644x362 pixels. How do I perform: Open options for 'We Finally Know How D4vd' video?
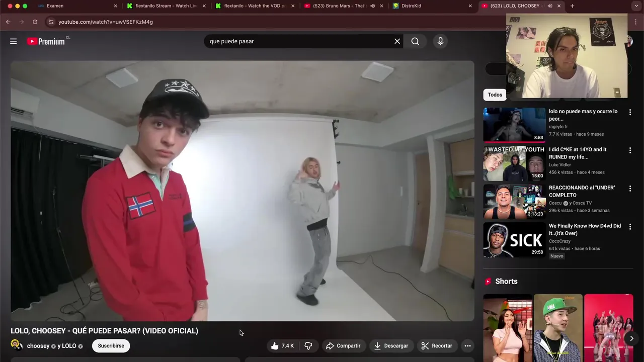(630, 227)
